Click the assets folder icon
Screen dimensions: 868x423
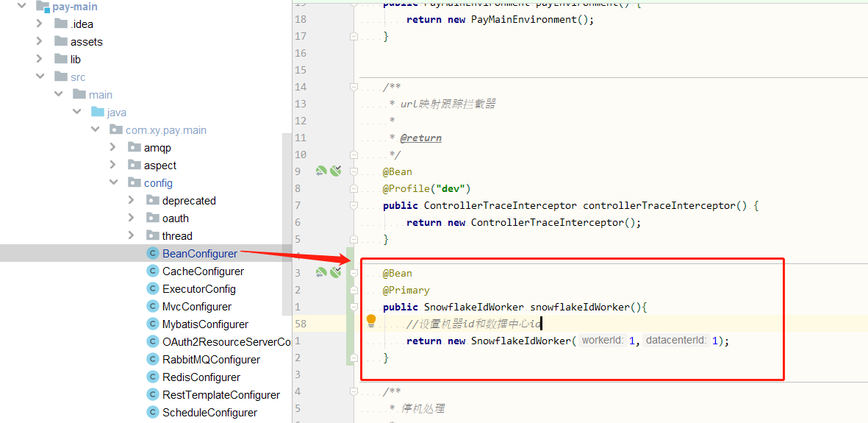61,41
